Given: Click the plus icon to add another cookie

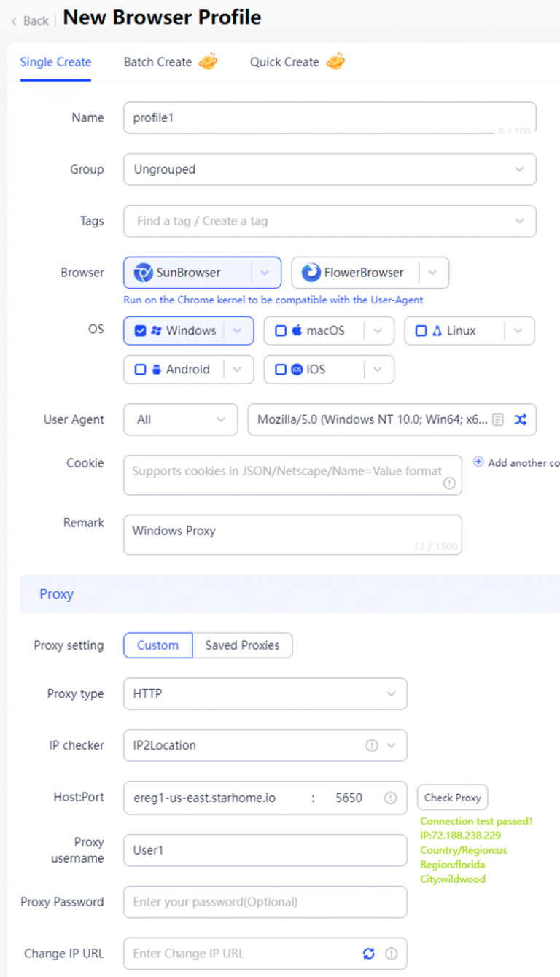Looking at the screenshot, I should (x=479, y=462).
